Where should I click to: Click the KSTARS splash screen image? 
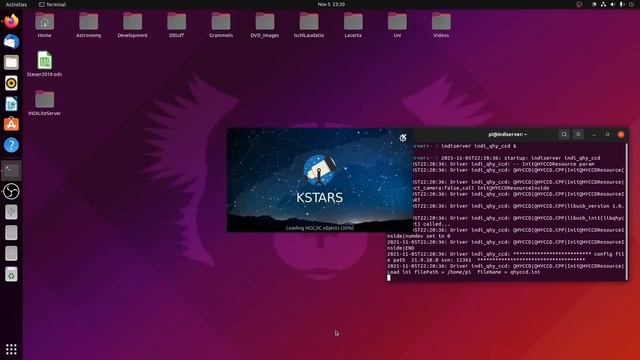pos(320,180)
